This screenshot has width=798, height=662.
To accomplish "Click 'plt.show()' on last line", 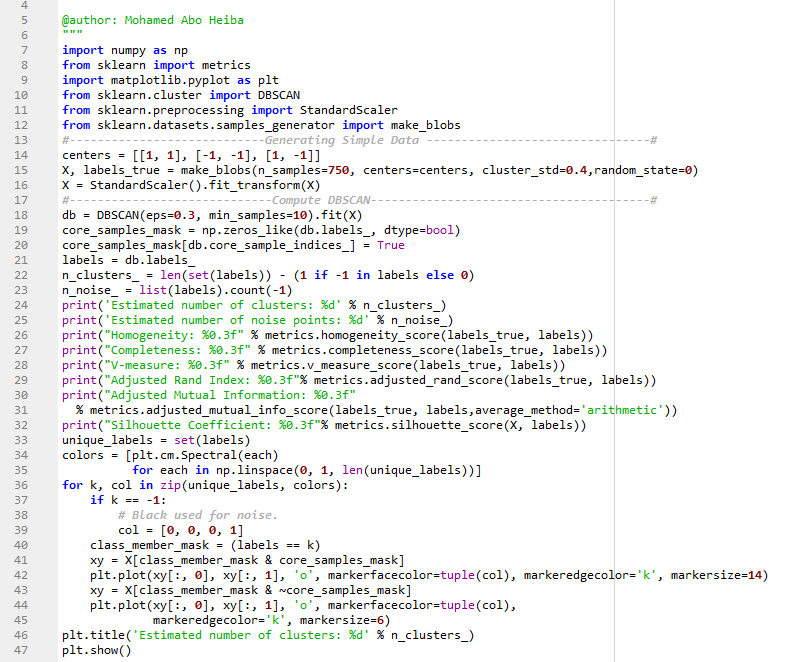I will point(97,650).
